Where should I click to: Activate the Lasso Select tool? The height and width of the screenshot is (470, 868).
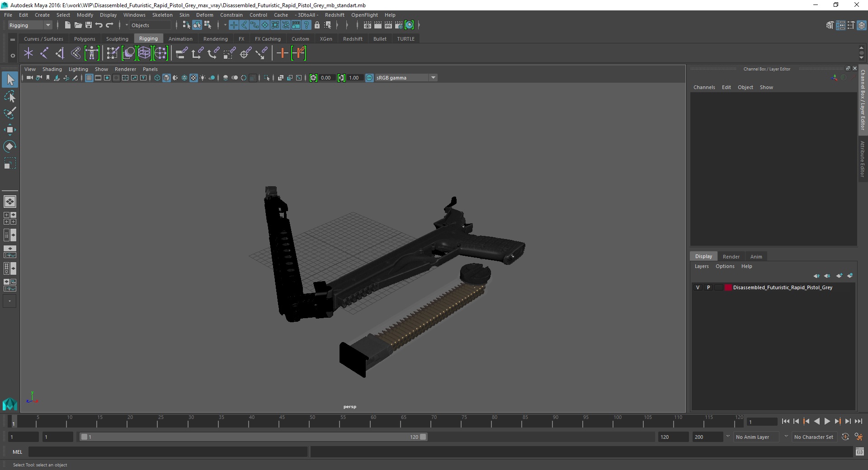(x=10, y=97)
